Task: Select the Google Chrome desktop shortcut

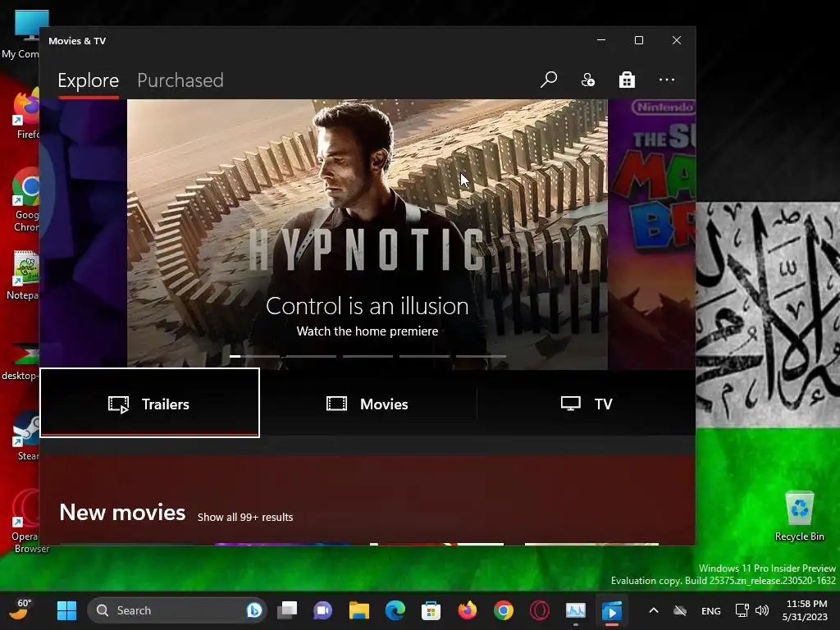Action: (24, 200)
